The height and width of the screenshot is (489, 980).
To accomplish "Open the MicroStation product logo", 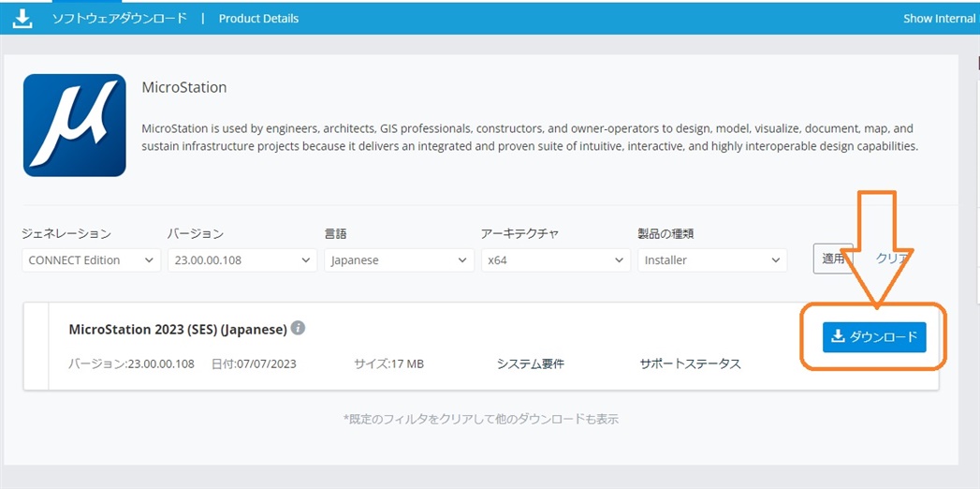I will [x=74, y=126].
